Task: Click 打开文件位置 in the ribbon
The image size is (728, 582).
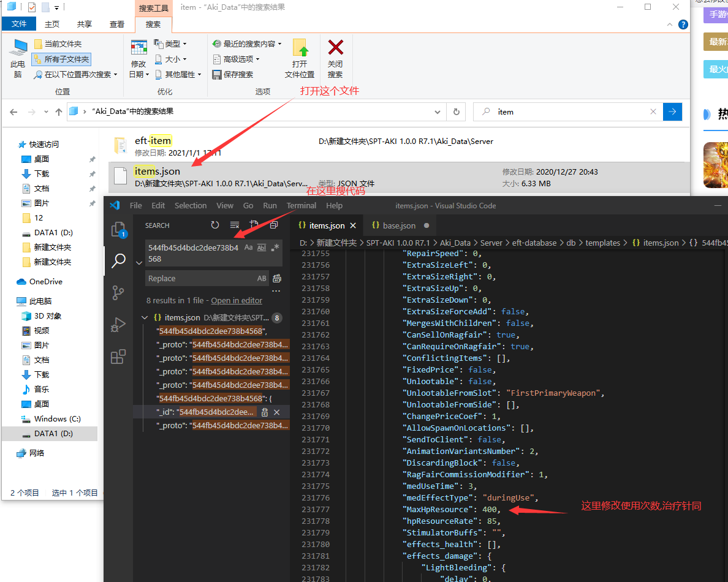Action: (300, 59)
